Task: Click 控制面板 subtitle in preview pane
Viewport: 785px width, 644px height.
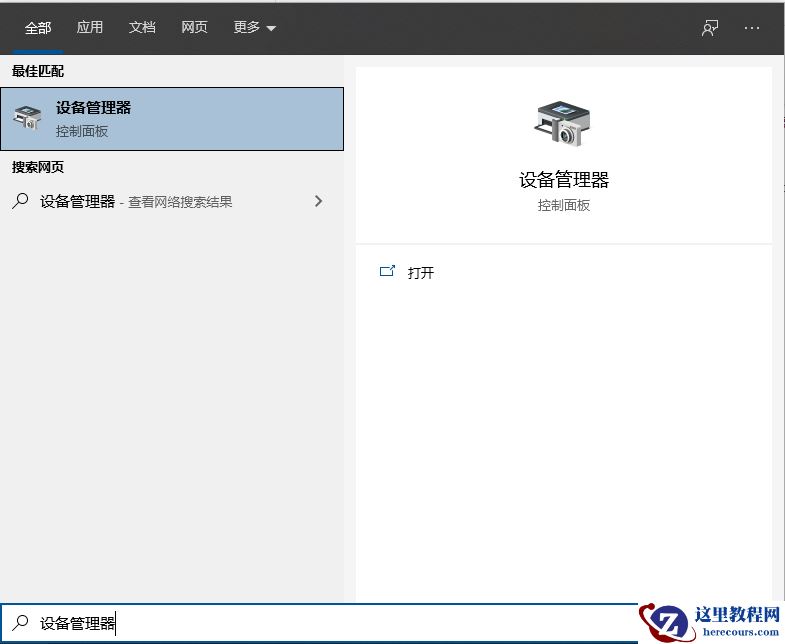Action: point(564,205)
